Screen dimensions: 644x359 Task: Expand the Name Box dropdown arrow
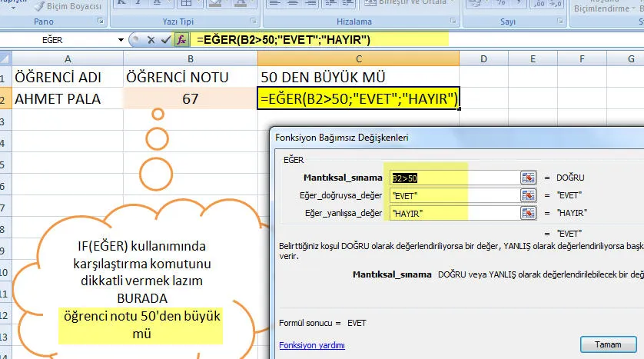click(x=121, y=39)
